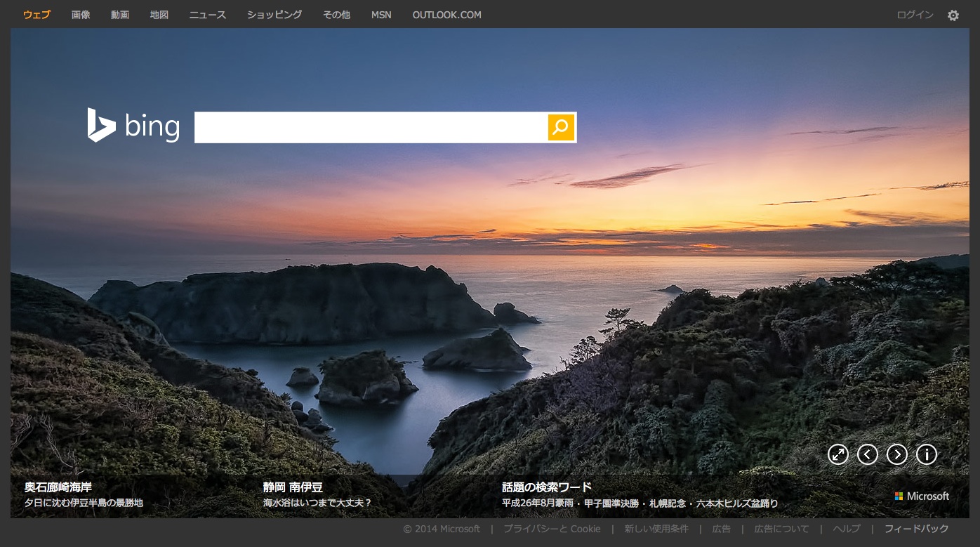The height and width of the screenshot is (547, 980).
Task: Open the 奥石廊崎海岸 caption link
Action: (x=58, y=487)
